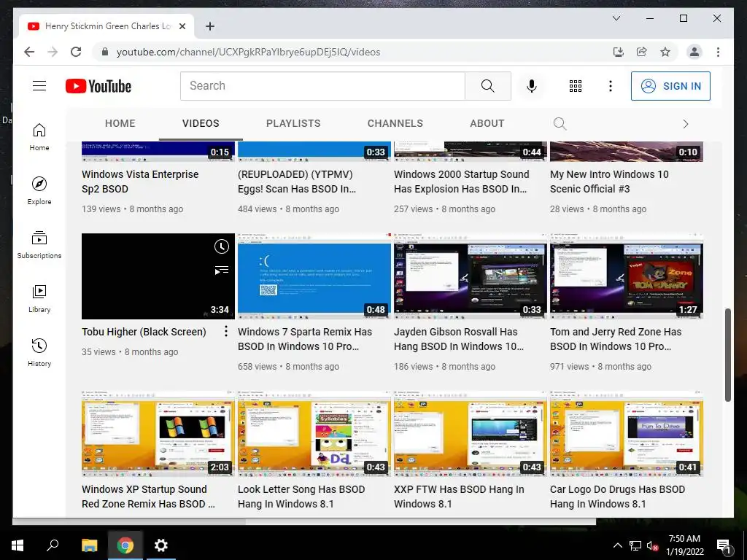Open Settings gear on the taskbar
The height and width of the screenshot is (560, 747).
pyautogui.click(x=161, y=545)
